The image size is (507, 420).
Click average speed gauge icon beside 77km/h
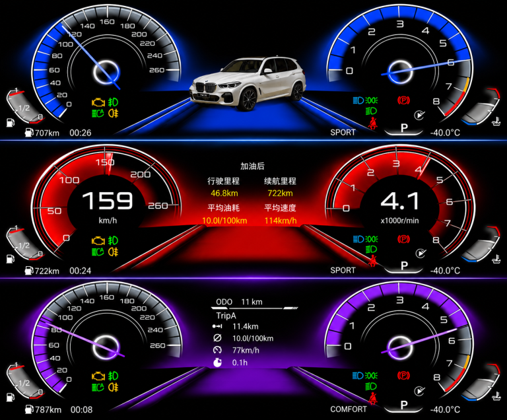pos(218,350)
